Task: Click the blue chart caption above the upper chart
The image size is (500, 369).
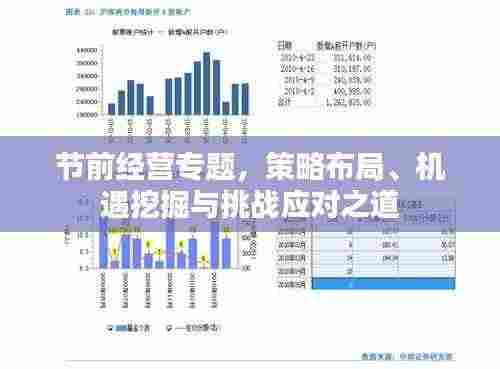Action: (128, 12)
